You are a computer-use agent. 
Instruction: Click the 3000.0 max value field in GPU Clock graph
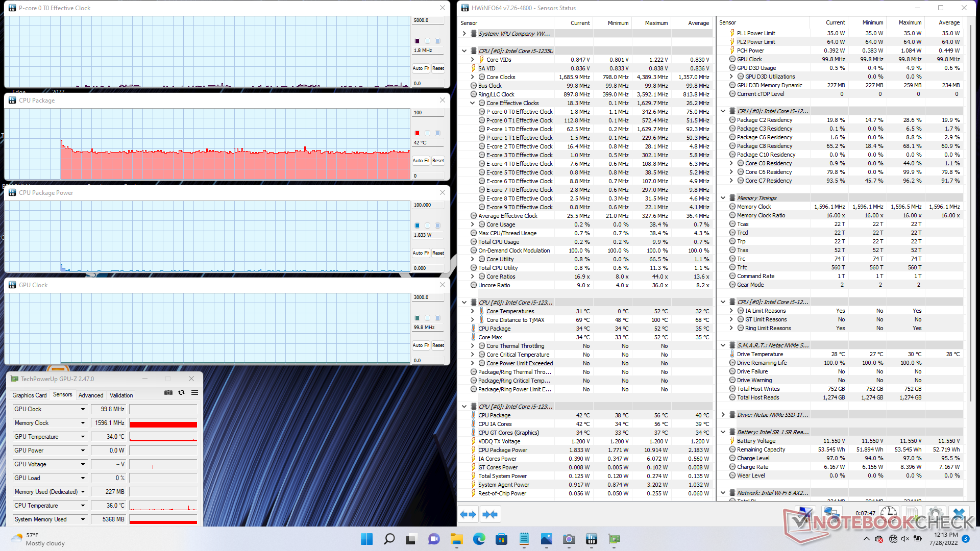tap(428, 297)
